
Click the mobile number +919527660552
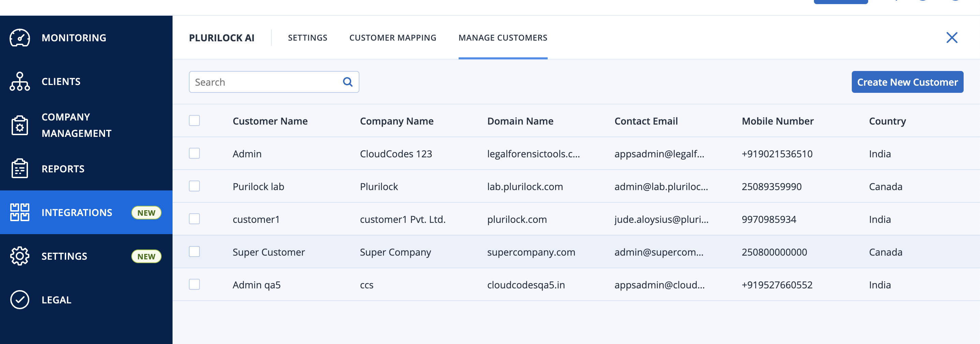tap(777, 285)
